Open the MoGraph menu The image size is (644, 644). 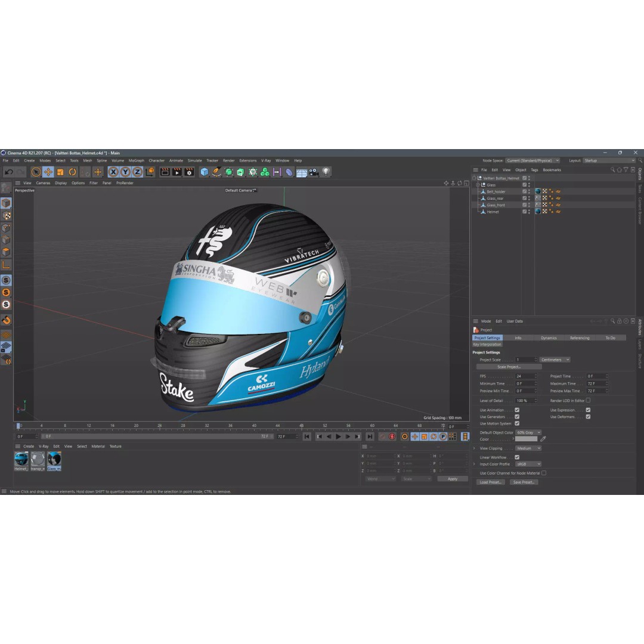(135, 160)
